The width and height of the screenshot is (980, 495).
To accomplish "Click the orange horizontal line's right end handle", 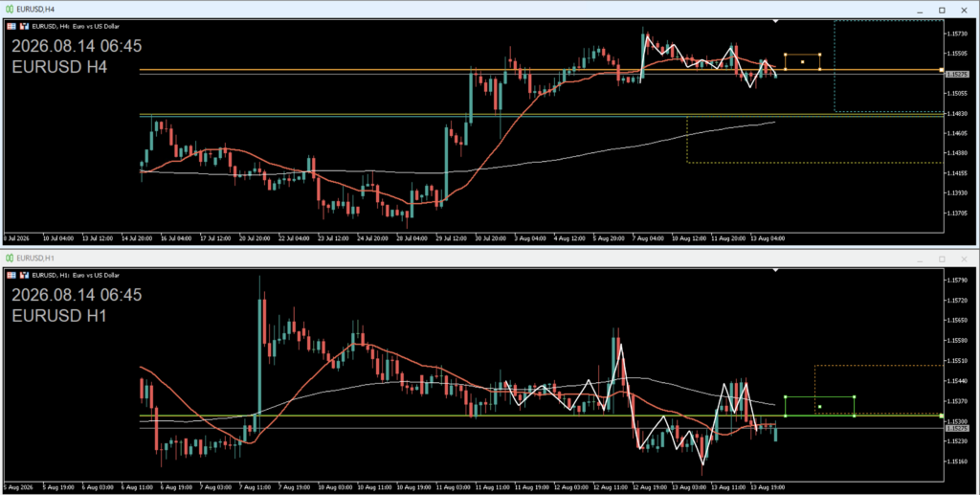I will [x=942, y=70].
